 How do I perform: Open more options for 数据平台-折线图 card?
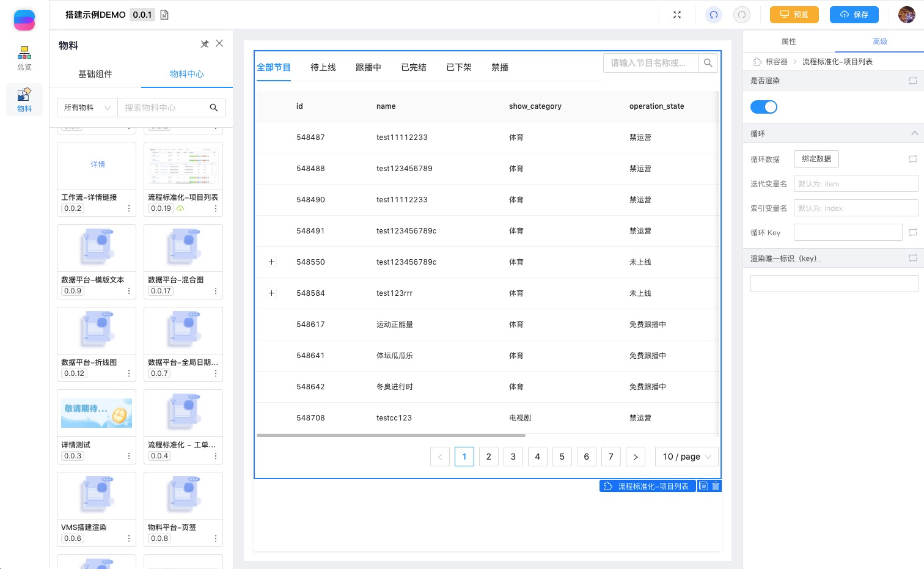coord(129,373)
